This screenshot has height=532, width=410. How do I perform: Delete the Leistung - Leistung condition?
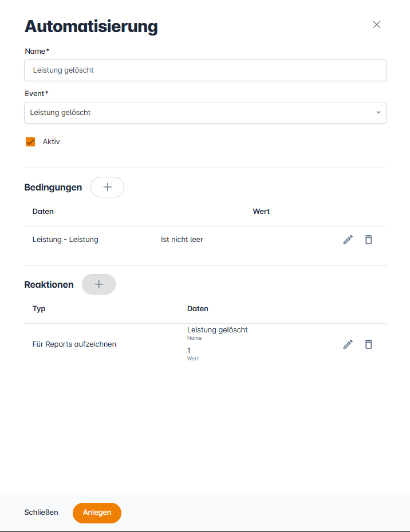coord(369,240)
